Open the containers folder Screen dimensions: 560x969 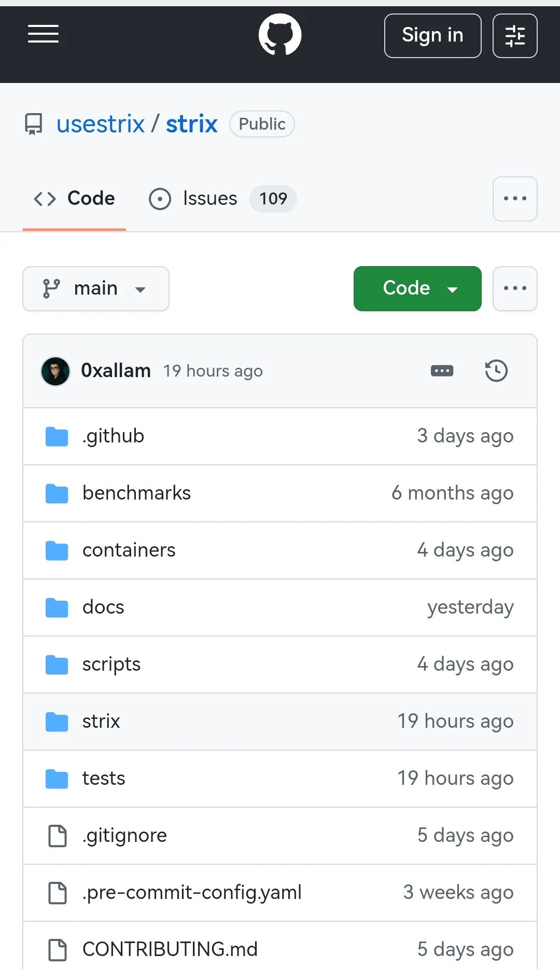[x=129, y=550]
